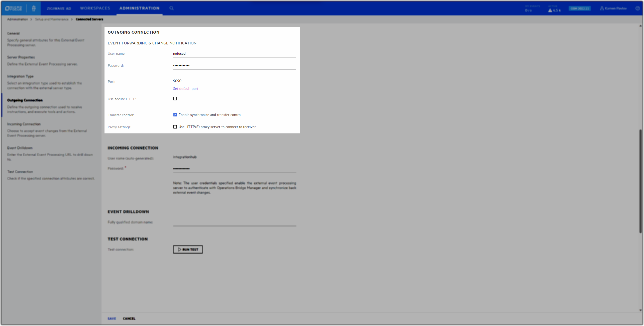
Task: Open the home navigation icon beside the logo
Action: click(34, 8)
